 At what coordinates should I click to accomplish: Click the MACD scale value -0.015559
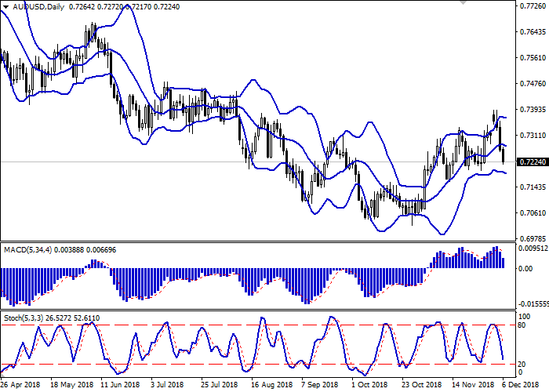[533, 305]
